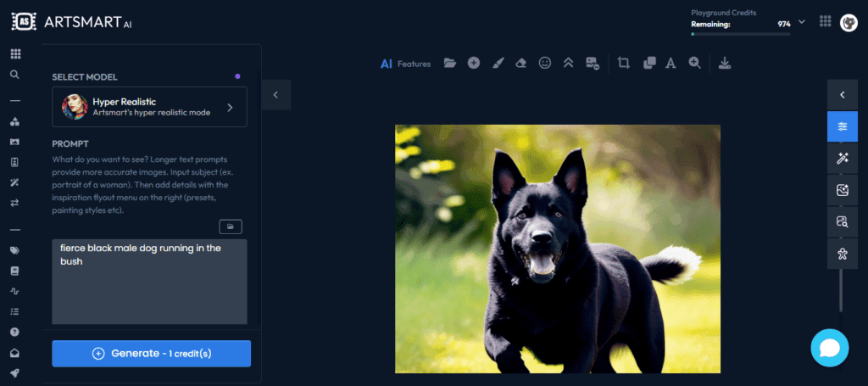Click the plus circle add icon in toolbar
Image resolution: width=868 pixels, height=386 pixels.
pos(473,63)
